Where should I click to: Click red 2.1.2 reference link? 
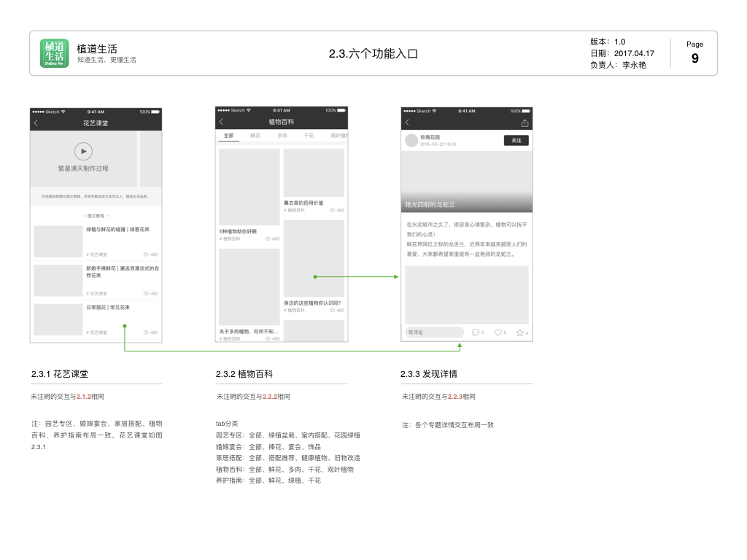84,396
